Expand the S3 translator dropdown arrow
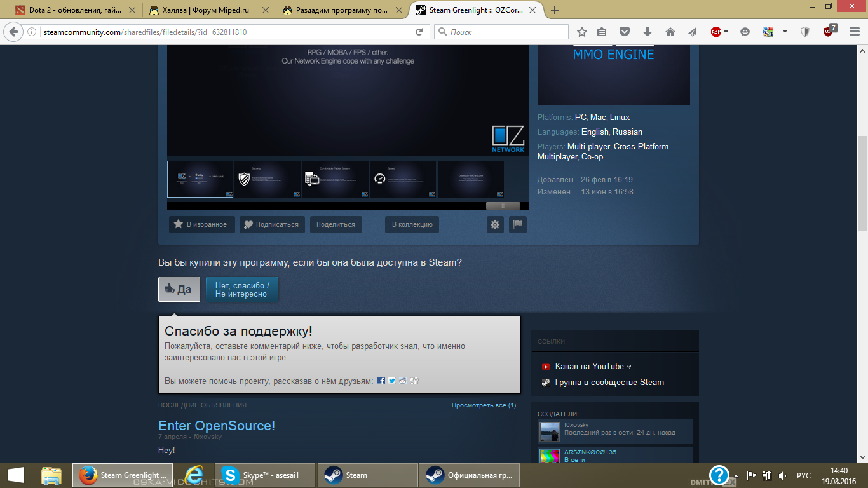Viewport: 868px width, 488px height. click(x=785, y=32)
